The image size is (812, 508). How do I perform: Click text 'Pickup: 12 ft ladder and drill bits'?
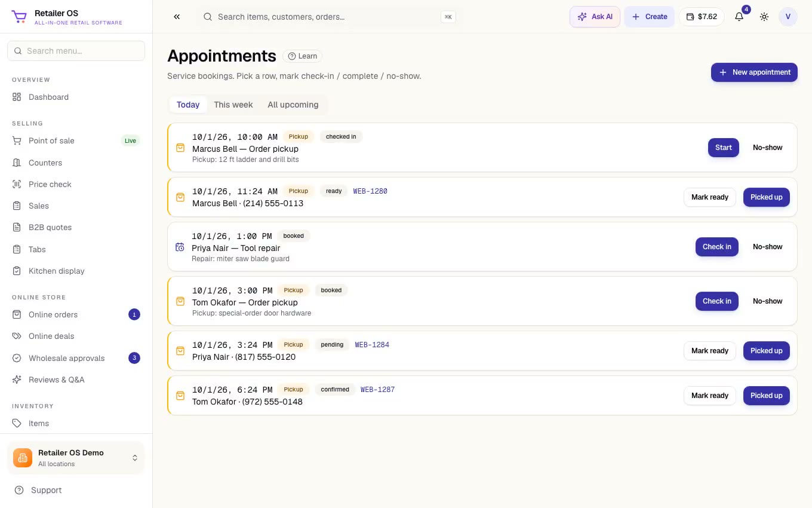tap(245, 160)
